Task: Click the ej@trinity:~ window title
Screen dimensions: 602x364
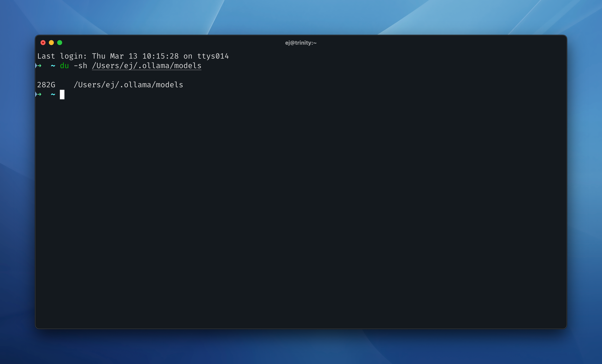Action: click(x=301, y=43)
